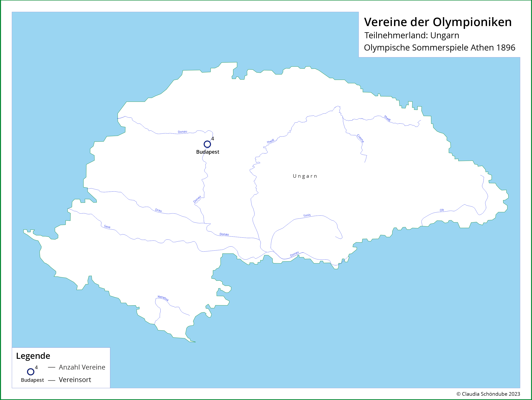Select the Crasna river label
This screenshot has width=532, height=400.
360,138
